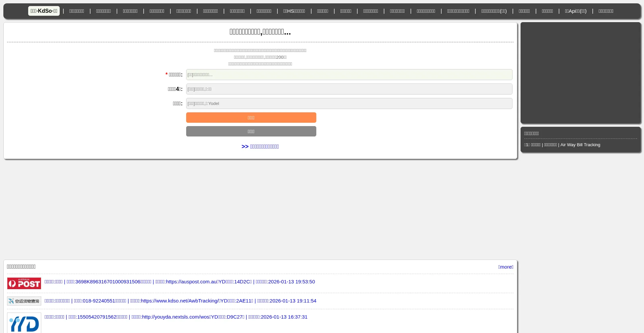The height and width of the screenshot is (333, 644).
Task: Open the Api docs navigation item
Action: [575, 11]
